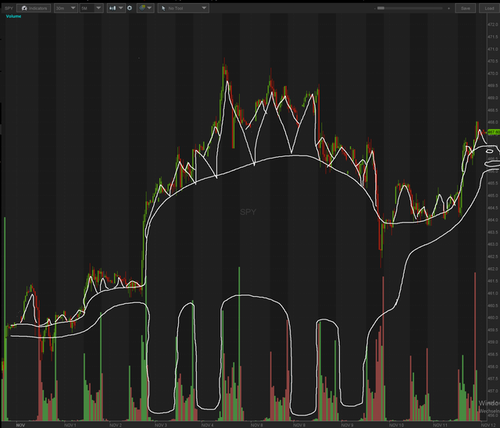Screen dimensions: 500x428
Task: Open the candlestick chart type dropdown
Action: pyautogui.click(x=116, y=8)
